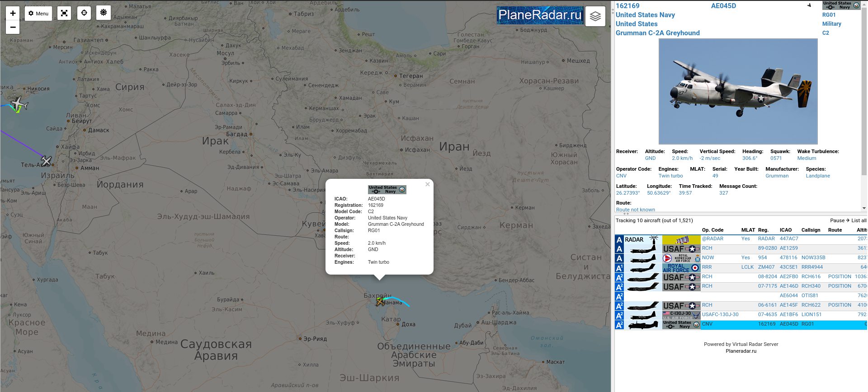
Task: Sort list by ICAO column
Action: [x=785, y=230]
